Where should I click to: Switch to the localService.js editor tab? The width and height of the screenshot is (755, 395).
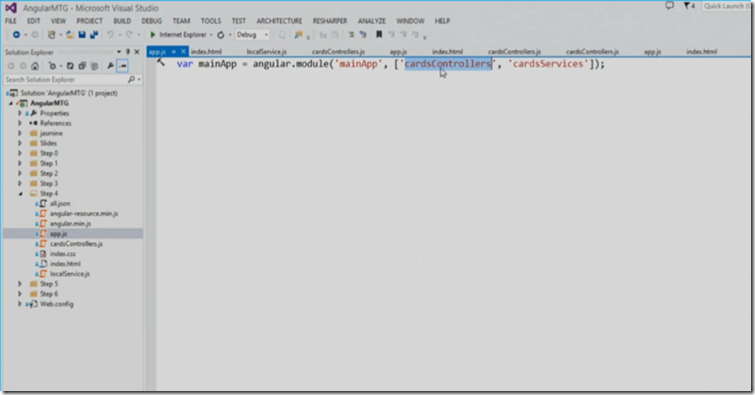(x=267, y=52)
